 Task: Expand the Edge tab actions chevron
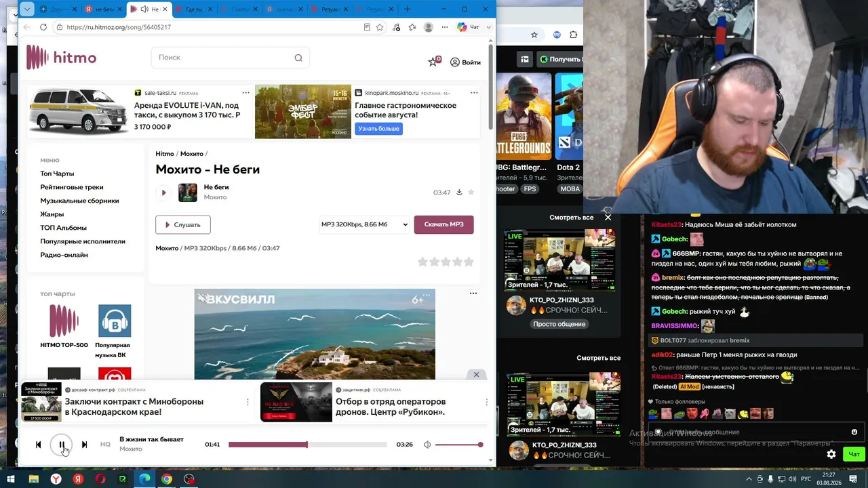(x=26, y=9)
